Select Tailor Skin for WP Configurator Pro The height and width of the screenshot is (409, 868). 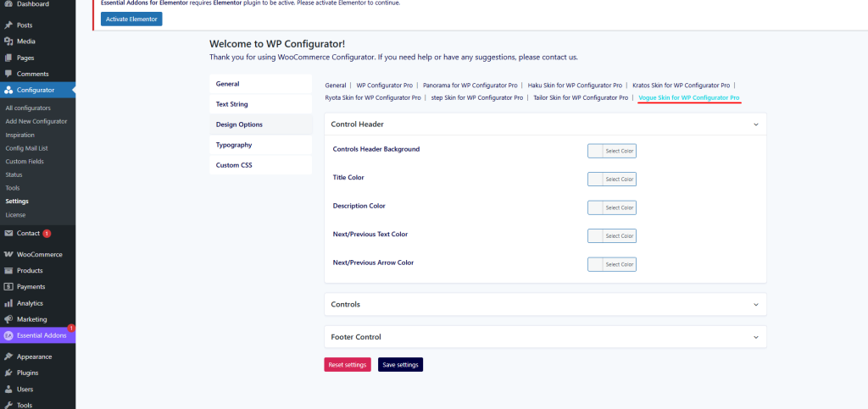point(581,98)
